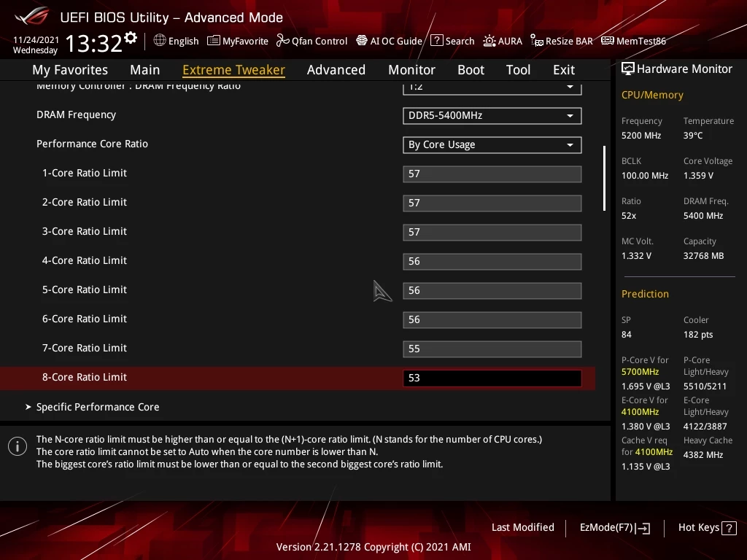Click the Search question mark icon
This screenshot has width=747, height=560.
tap(436, 41)
